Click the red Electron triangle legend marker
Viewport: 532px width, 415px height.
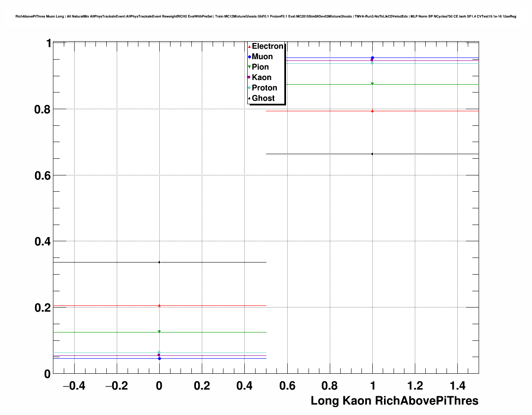click(249, 47)
